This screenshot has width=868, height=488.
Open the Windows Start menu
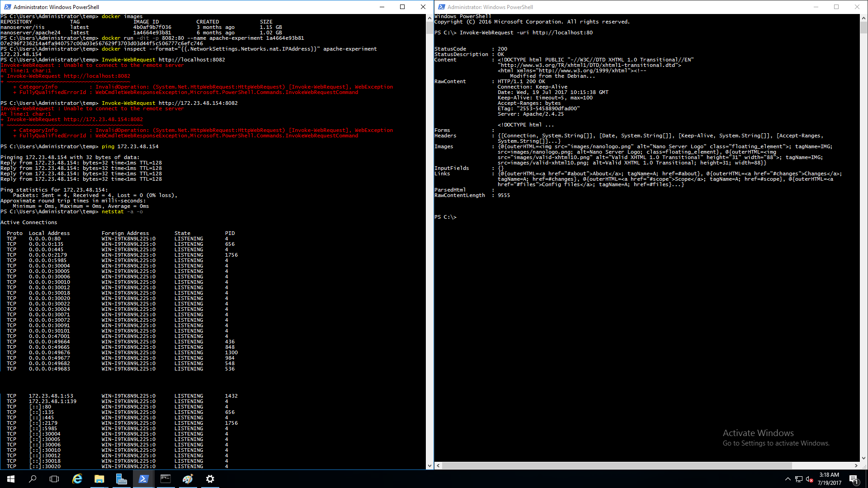coord(11,479)
